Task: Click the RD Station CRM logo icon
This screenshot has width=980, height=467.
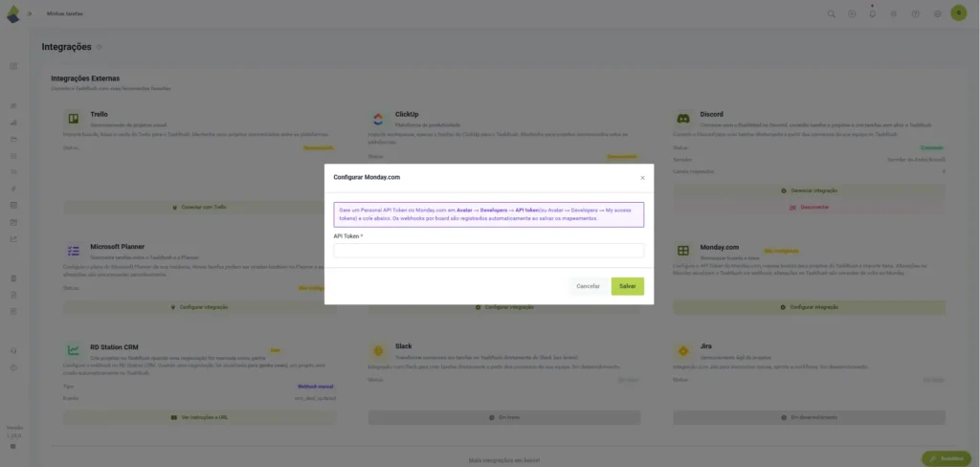Action: click(x=73, y=350)
